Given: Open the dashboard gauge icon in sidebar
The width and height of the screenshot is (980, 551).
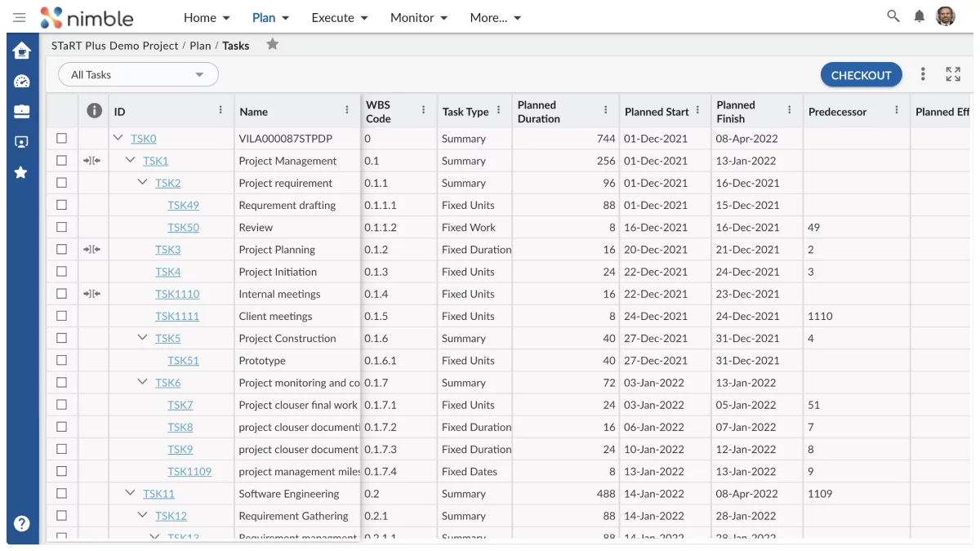Looking at the screenshot, I should (x=21, y=80).
